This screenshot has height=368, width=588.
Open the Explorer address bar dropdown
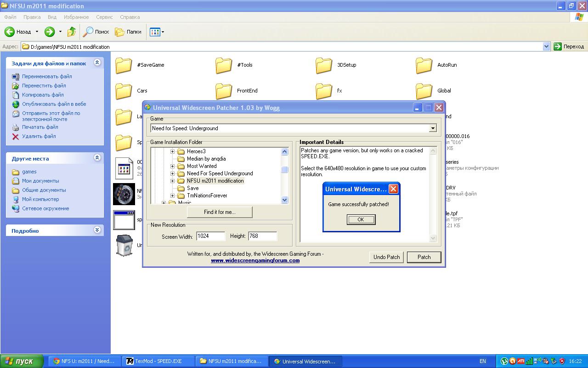point(546,46)
